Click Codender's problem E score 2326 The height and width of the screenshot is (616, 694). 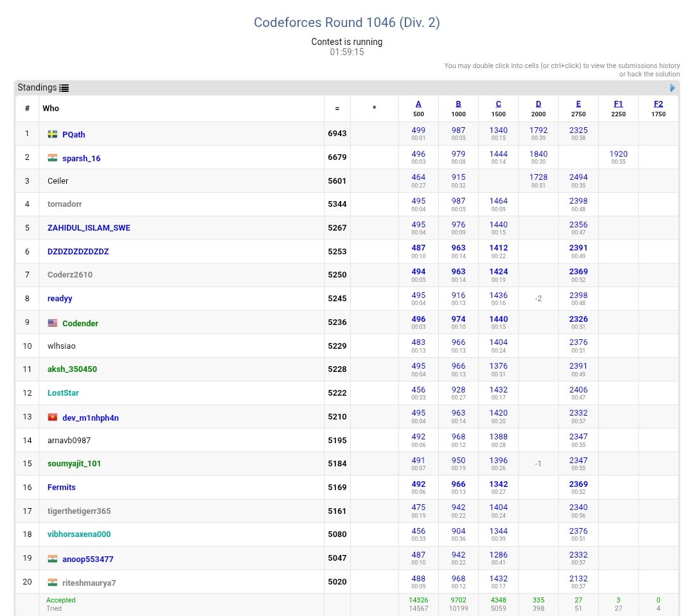point(578,319)
